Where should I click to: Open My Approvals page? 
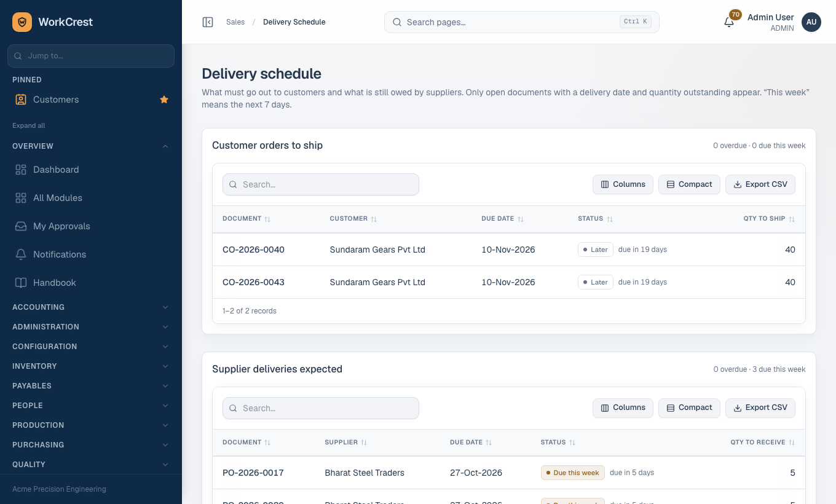click(91, 226)
